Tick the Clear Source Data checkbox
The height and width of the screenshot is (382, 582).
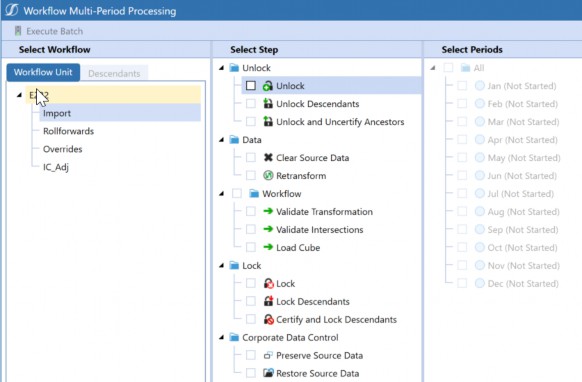[251, 157]
